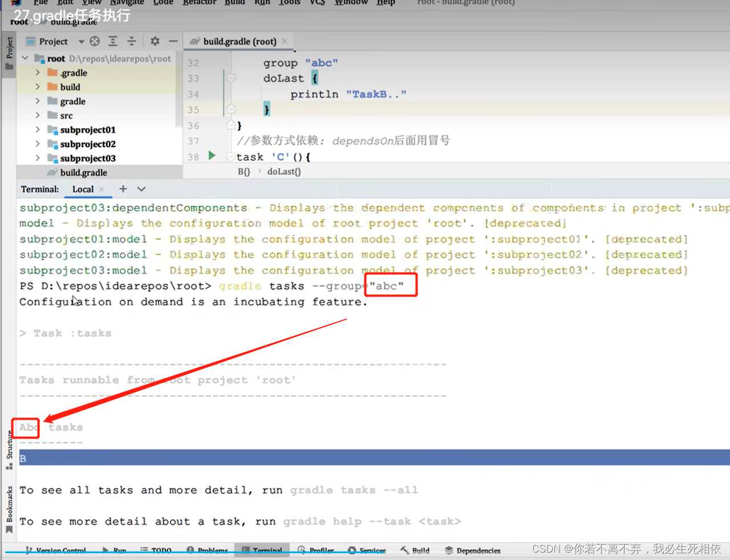This screenshot has height=560, width=730.
Task: Expand subproject02 module
Action: pyautogui.click(x=38, y=144)
